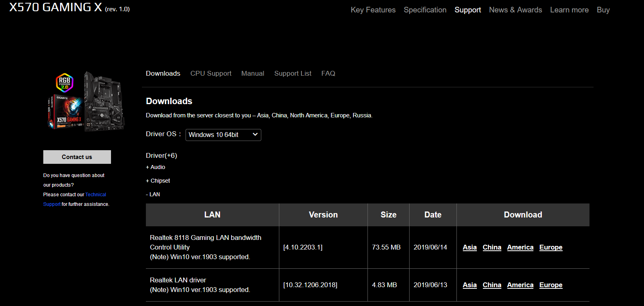
Task: Expand the Audio driver section
Action: (155, 167)
